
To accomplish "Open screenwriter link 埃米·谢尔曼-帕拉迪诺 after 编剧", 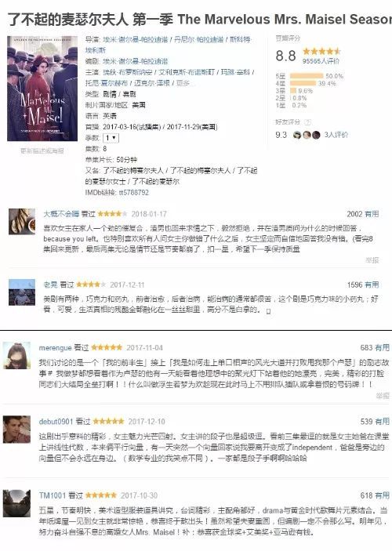I will pos(135,61).
